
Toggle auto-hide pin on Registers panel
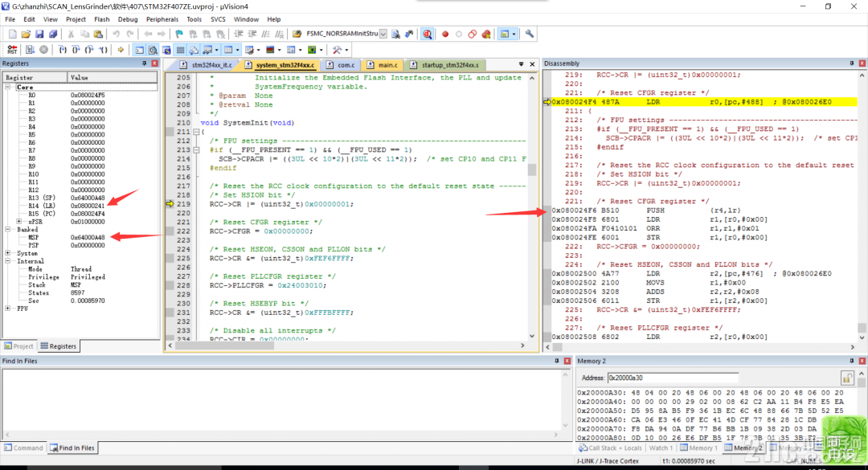(145, 63)
